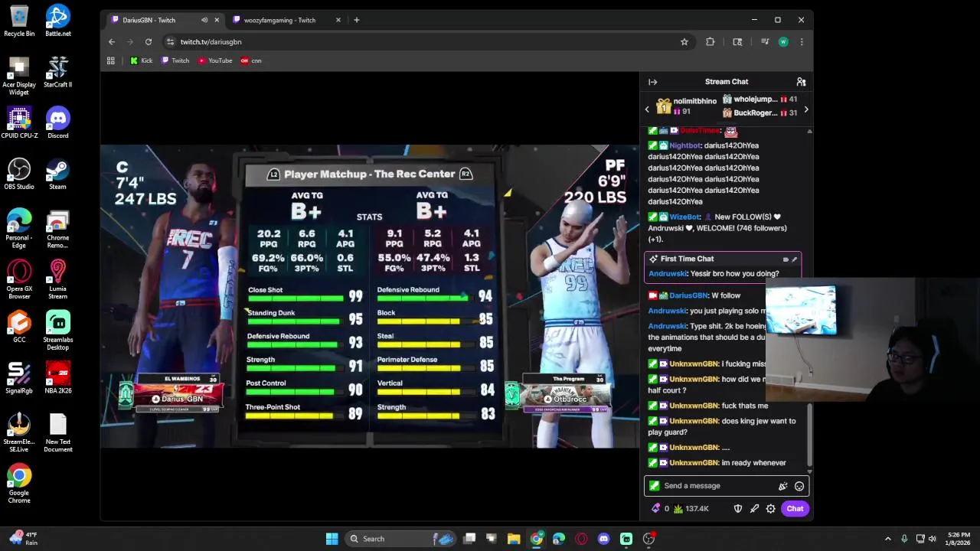Image resolution: width=980 pixels, height=551 pixels.
Task: Open the cnn bookmark
Action: click(251, 60)
